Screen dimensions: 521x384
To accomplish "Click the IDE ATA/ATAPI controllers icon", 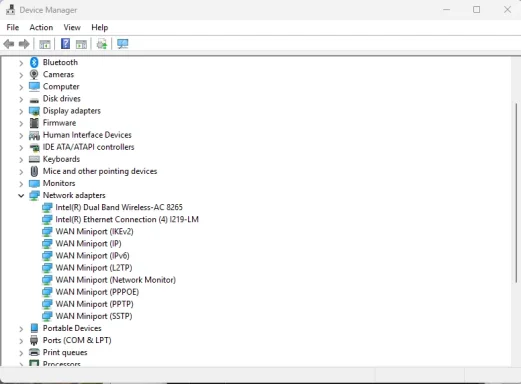I will coord(34,147).
